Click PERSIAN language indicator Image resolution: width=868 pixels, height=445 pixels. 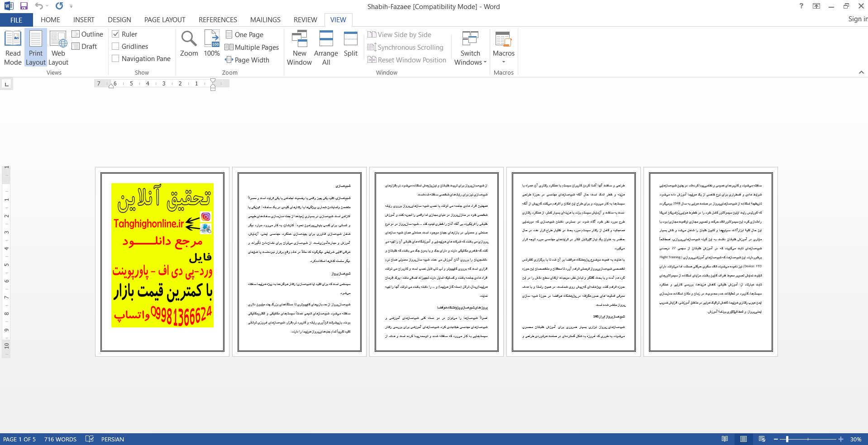[113, 439]
